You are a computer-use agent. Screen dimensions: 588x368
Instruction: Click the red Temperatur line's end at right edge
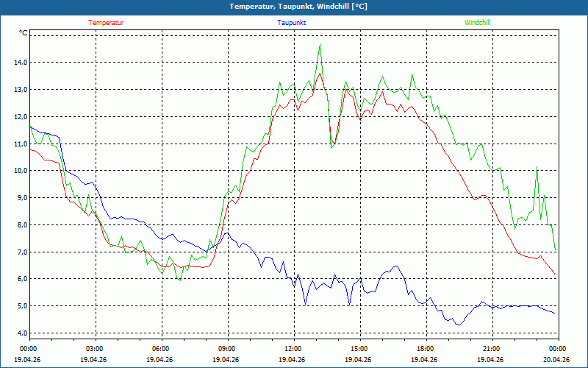point(555,275)
